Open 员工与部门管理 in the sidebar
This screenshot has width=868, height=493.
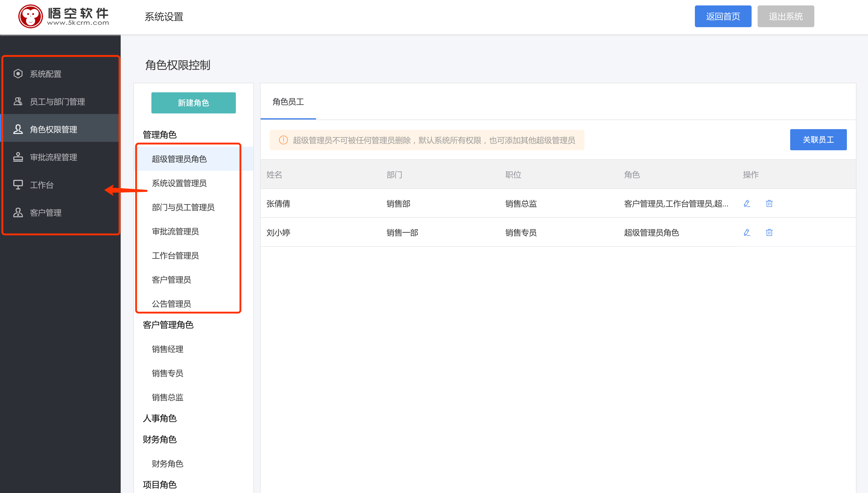(60, 101)
